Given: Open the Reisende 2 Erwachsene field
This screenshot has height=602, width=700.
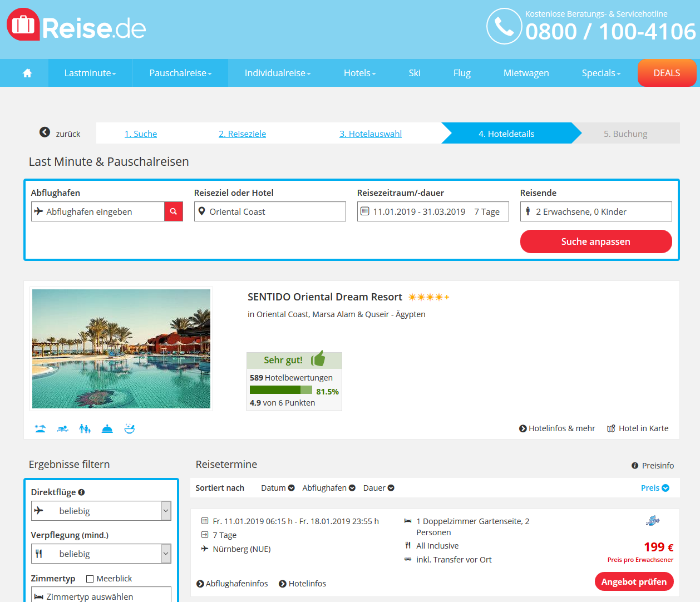Looking at the screenshot, I should (596, 211).
